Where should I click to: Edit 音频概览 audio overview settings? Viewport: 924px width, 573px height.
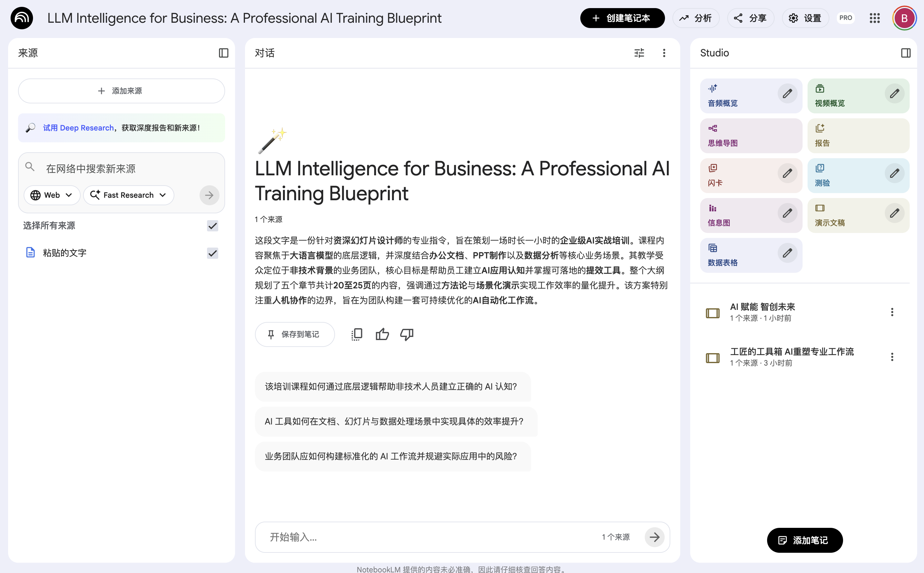pos(787,94)
